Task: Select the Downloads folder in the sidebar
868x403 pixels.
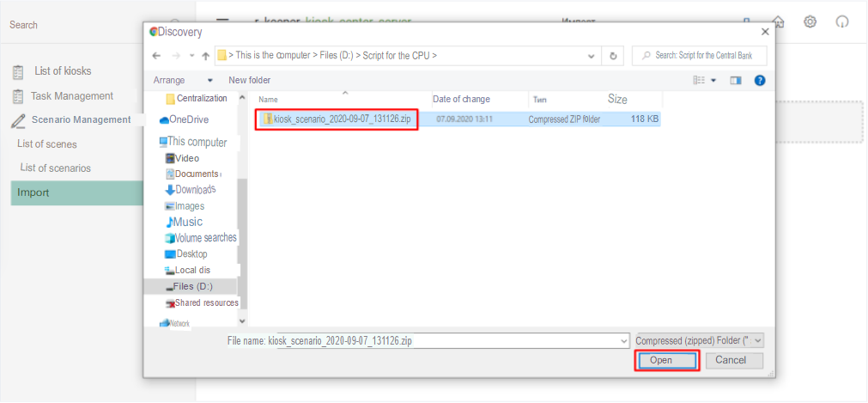Action: pyautogui.click(x=194, y=189)
